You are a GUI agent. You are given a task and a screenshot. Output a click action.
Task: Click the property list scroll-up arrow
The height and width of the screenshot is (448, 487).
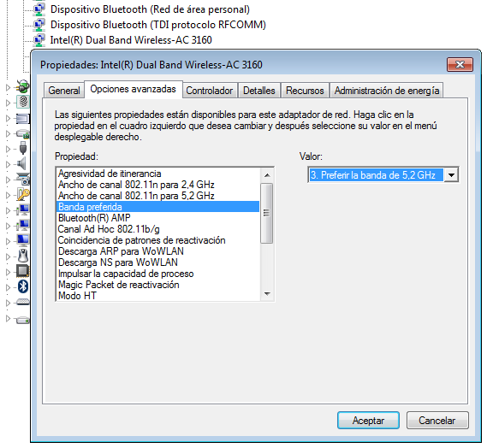pos(267,175)
